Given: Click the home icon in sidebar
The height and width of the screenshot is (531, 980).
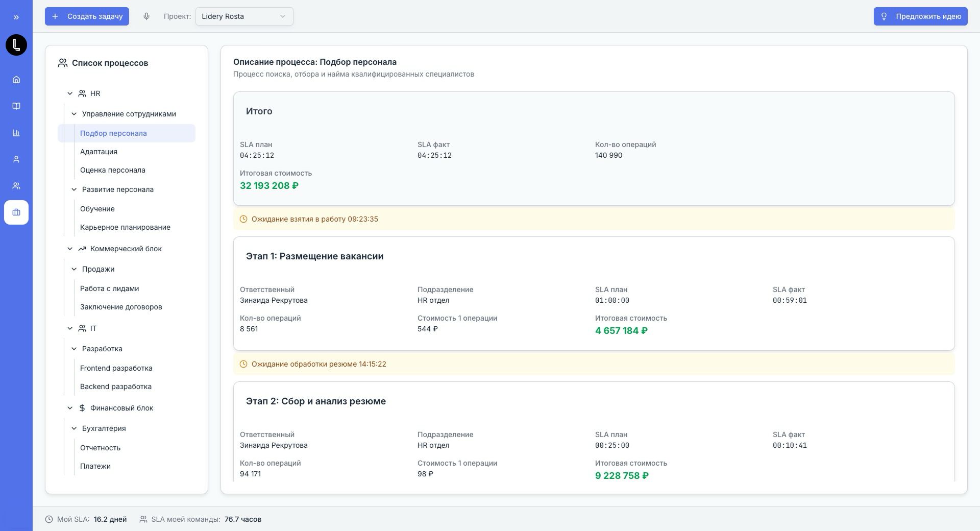Looking at the screenshot, I should click(16, 80).
